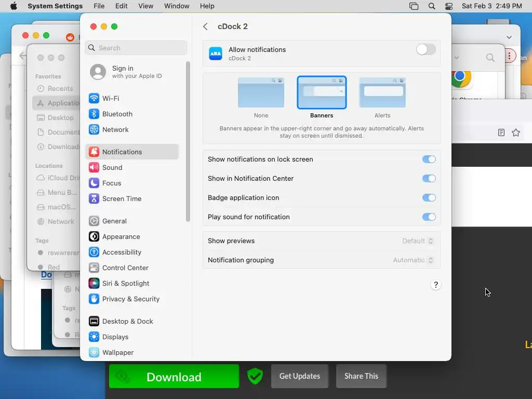
Task: Open Siri & Spotlight settings
Action: pos(131,284)
